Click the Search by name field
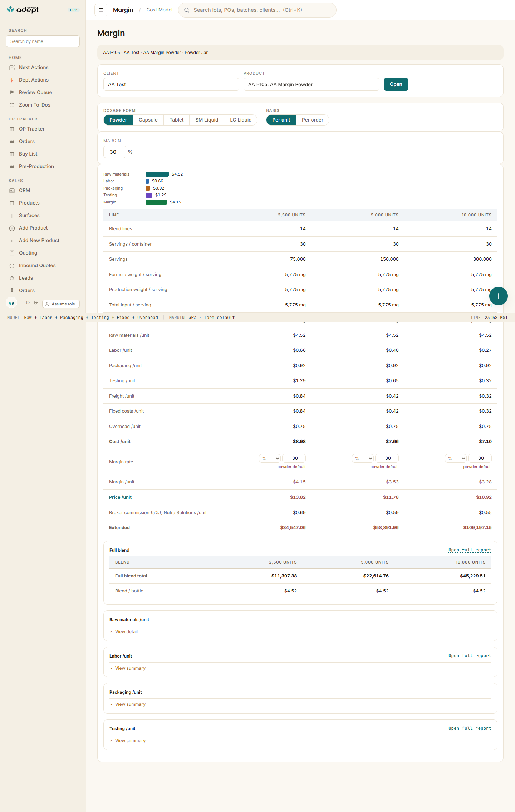Screen dimensions: 515x812 pos(43,41)
